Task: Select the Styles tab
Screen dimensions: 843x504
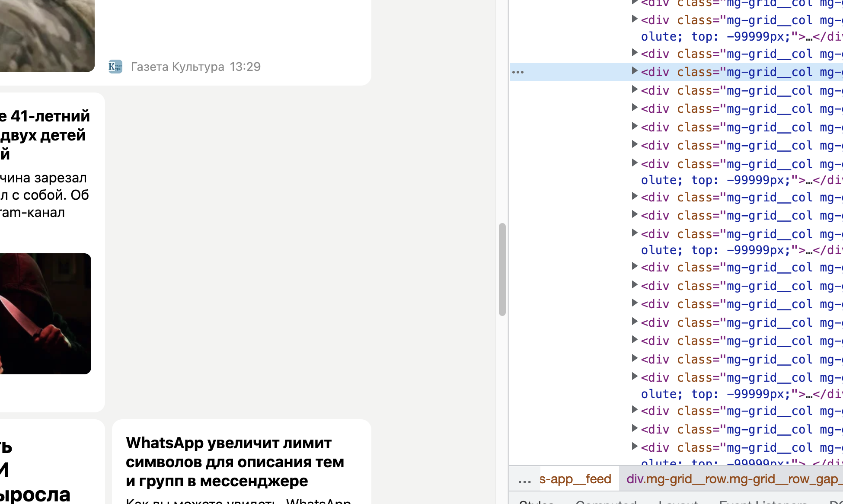Action: 536,501
